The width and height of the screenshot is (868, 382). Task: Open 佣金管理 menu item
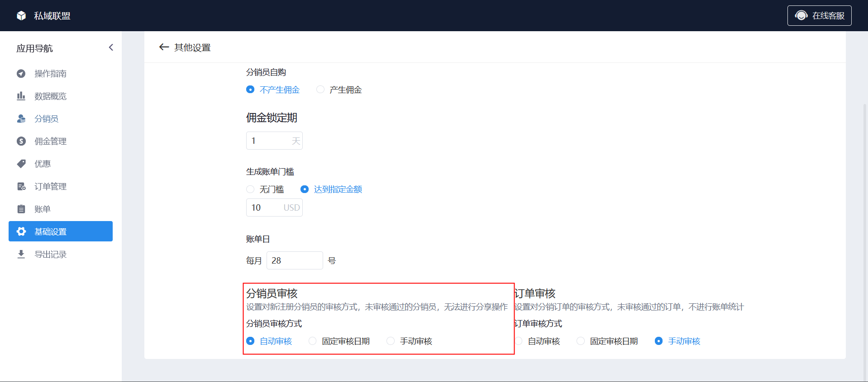tap(61, 141)
